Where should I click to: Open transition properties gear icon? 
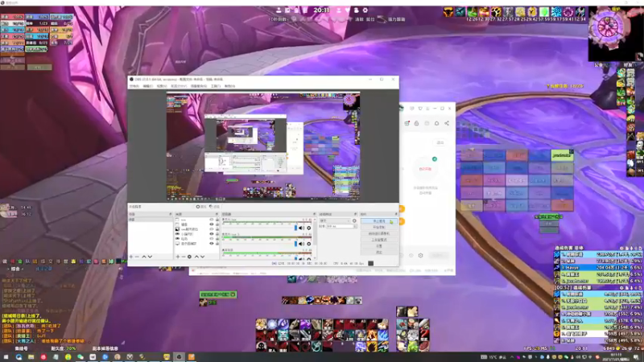354,220
